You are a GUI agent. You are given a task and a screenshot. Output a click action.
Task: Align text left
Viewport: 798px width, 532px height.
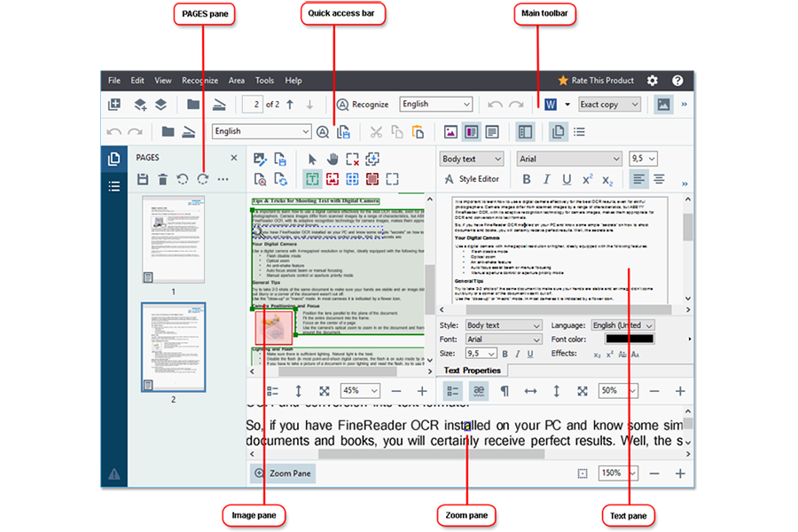pyautogui.click(x=638, y=179)
